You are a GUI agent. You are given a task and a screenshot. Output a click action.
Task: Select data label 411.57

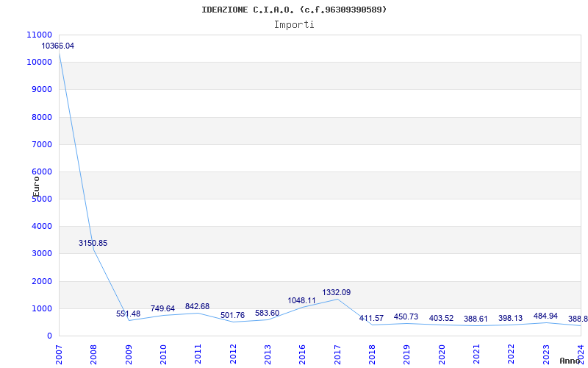tap(371, 318)
